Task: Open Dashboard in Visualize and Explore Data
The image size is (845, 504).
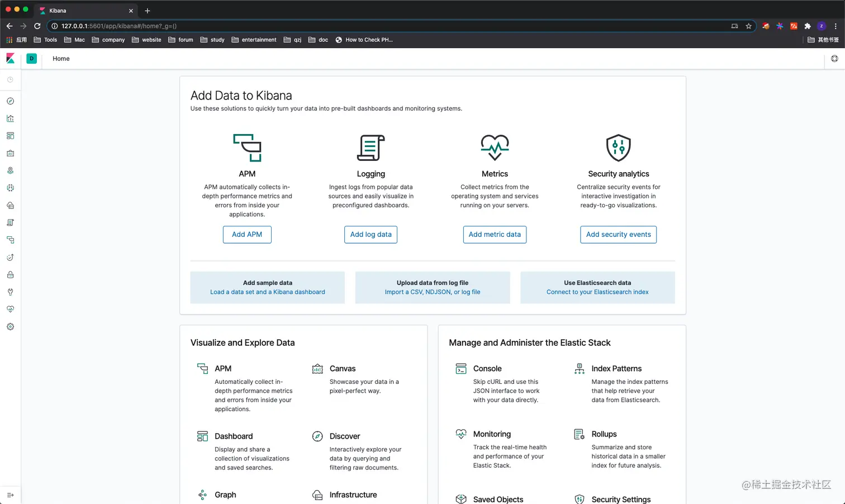Action: (234, 436)
